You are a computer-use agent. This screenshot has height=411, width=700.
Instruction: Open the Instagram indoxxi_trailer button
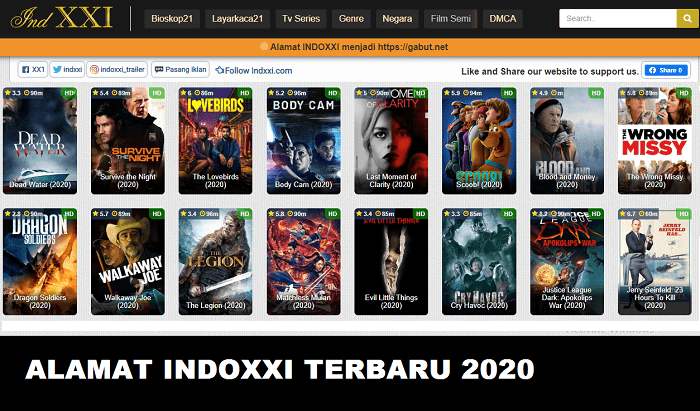point(117,70)
